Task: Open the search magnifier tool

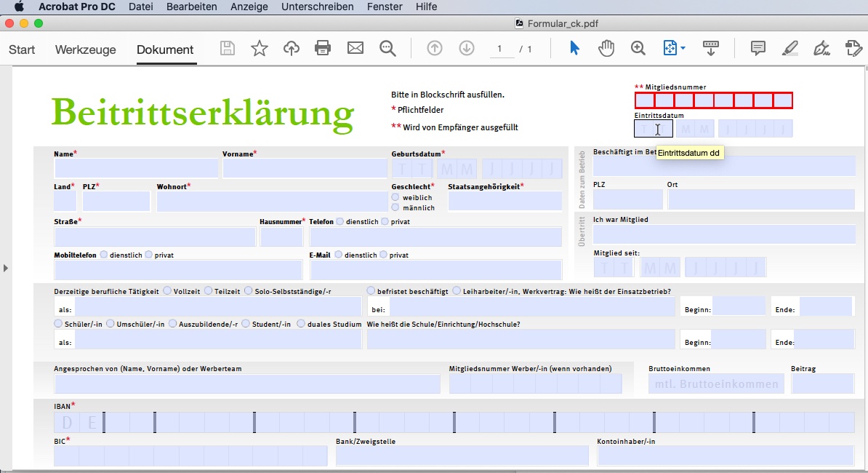Action: [x=387, y=49]
